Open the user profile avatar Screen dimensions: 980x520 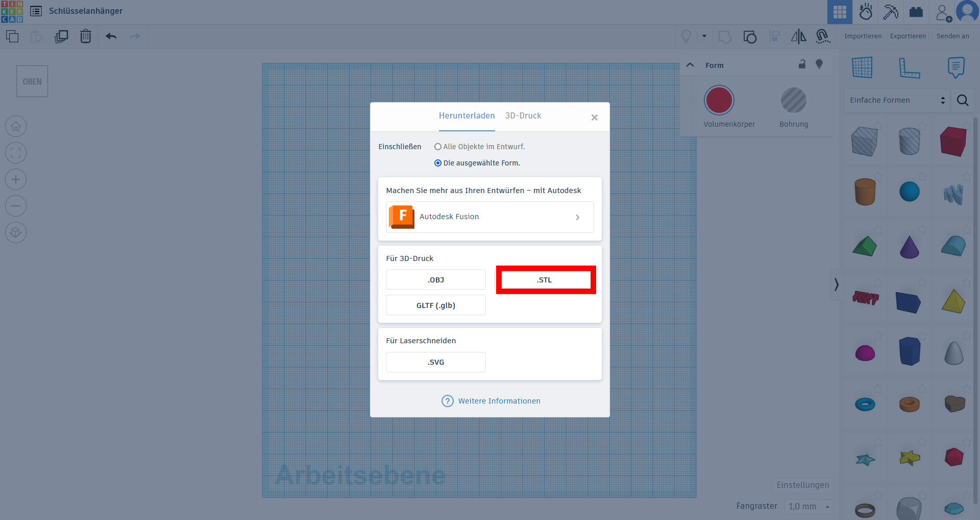pyautogui.click(x=967, y=11)
